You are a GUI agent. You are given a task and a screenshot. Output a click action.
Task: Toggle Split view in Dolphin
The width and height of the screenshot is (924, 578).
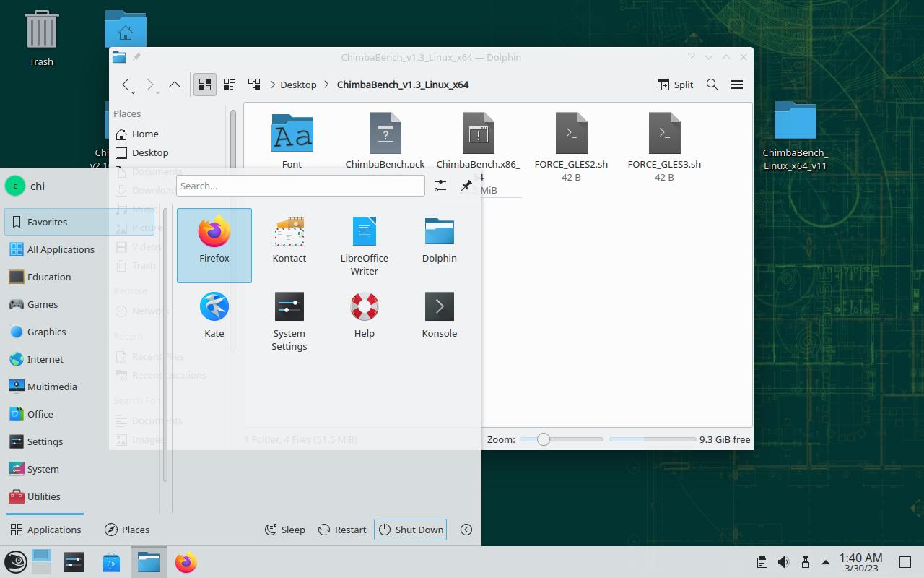(676, 85)
